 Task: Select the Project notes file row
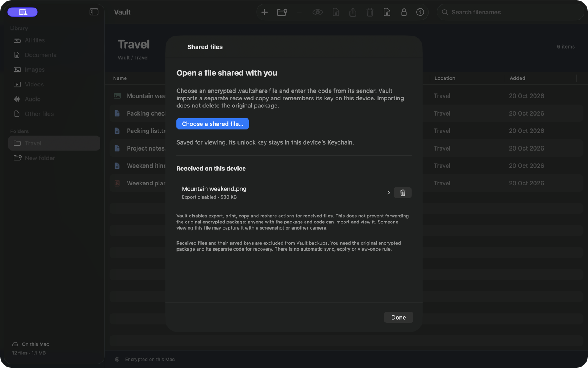[x=346, y=148]
